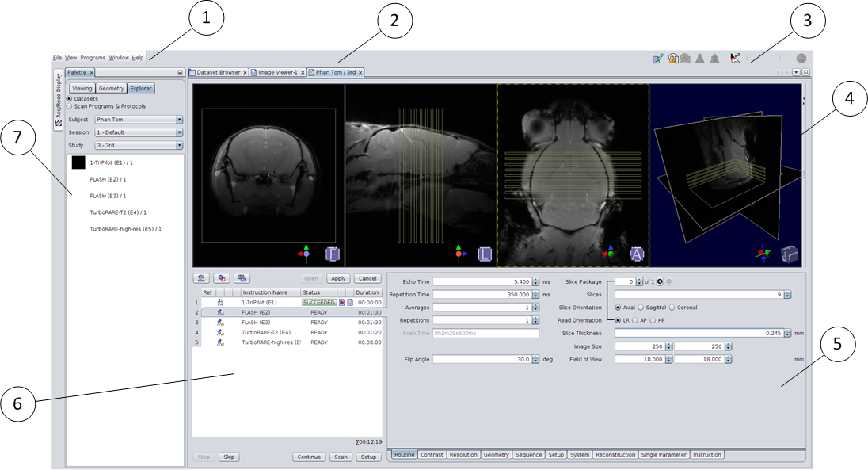Click the Slice Thickness spinner arrows
Image resolution: width=868 pixels, height=470 pixels.
787,333
